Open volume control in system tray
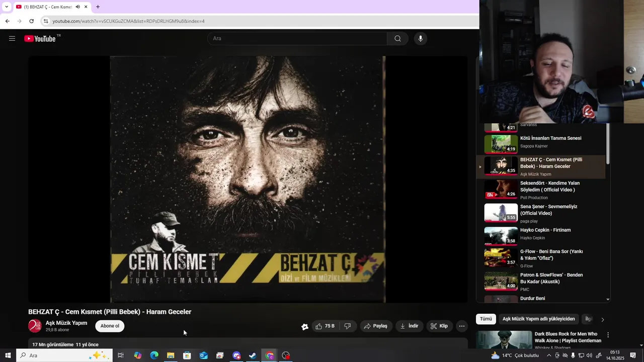Image resolution: width=644 pixels, height=362 pixels. [x=589, y=355]
